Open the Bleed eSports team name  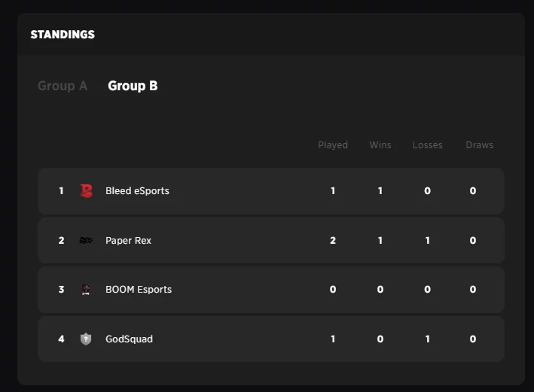[x=137, y=191]
